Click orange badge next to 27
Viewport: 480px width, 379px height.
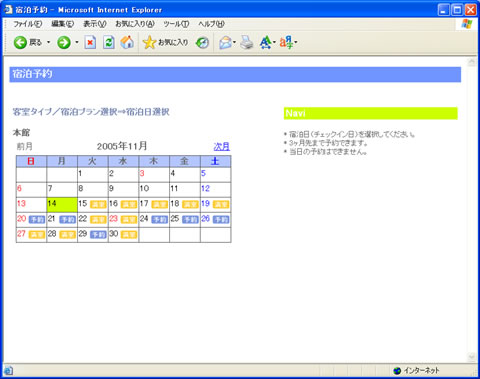(37, 235)
